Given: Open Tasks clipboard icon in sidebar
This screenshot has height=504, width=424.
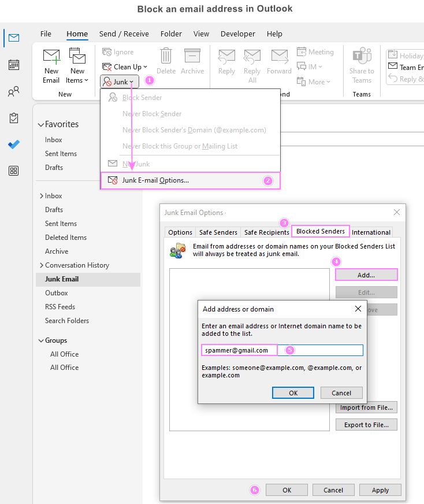Looking at the screenshot, I should (14, 118).
